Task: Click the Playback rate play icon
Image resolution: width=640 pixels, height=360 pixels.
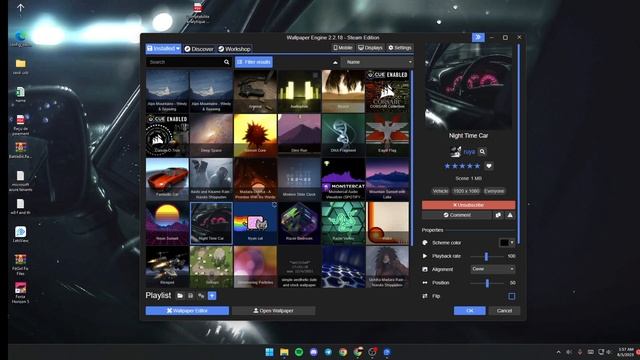Action: pos(425,256)
